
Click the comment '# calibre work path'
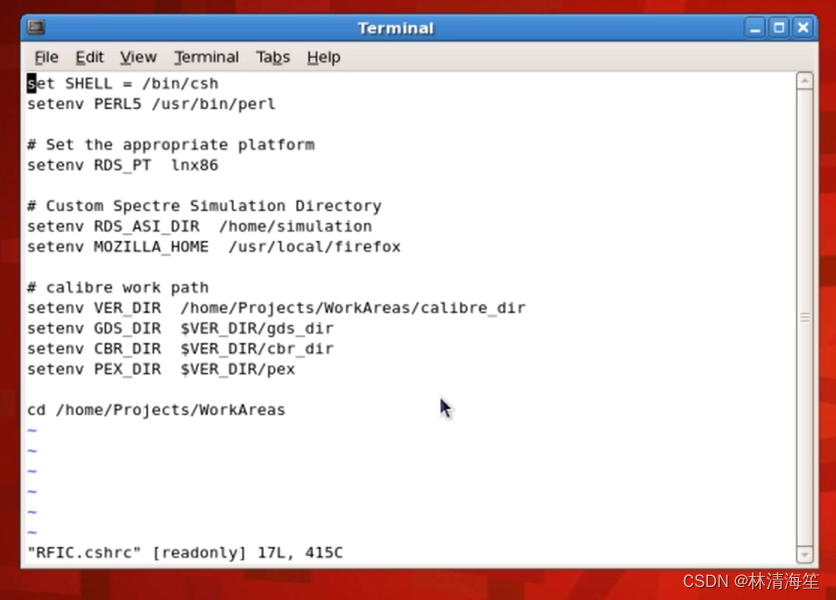click(x=118, y=287)
